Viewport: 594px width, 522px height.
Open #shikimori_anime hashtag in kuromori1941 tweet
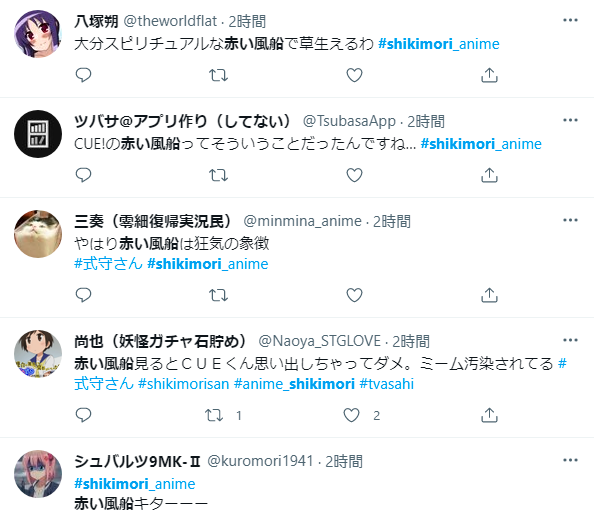135,484
